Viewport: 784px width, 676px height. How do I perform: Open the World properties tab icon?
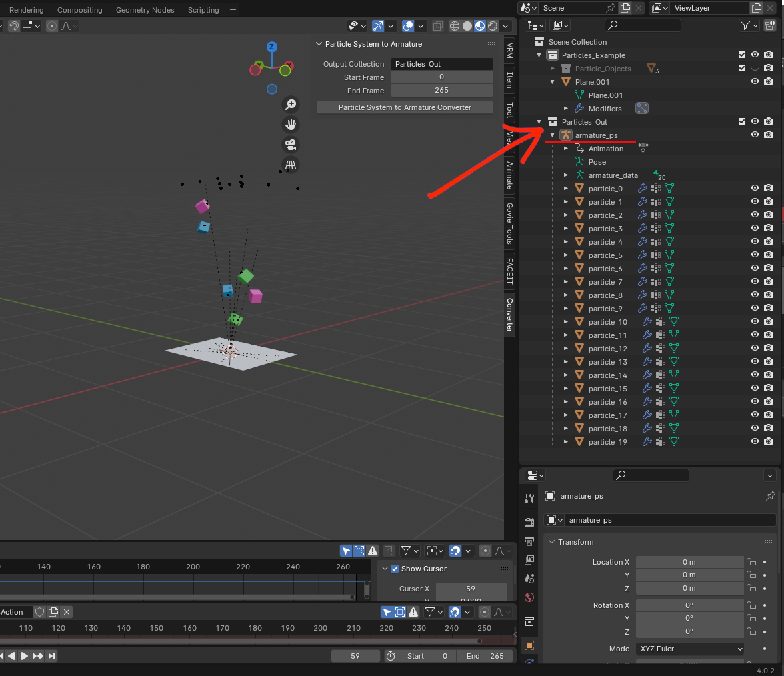[529, 597]
